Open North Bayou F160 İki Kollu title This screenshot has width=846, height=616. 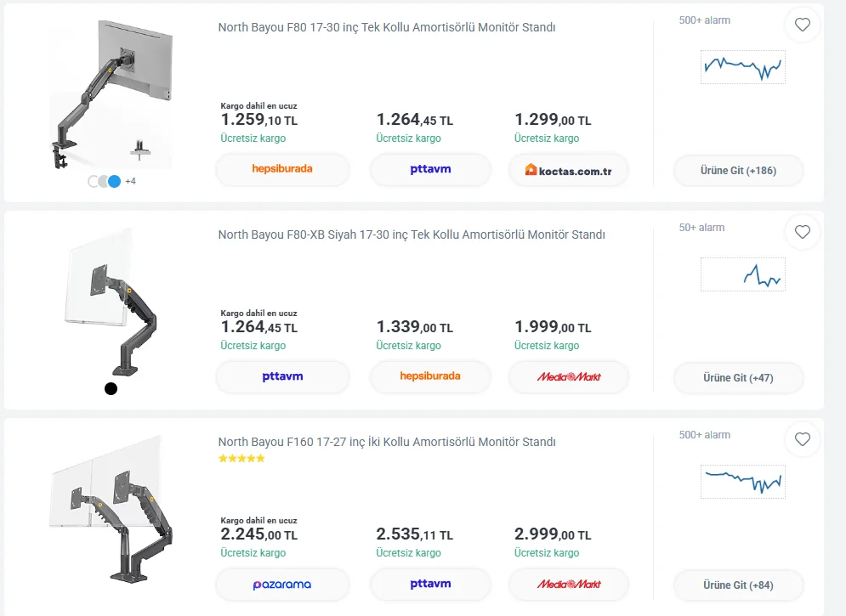[x=387, y=442]
